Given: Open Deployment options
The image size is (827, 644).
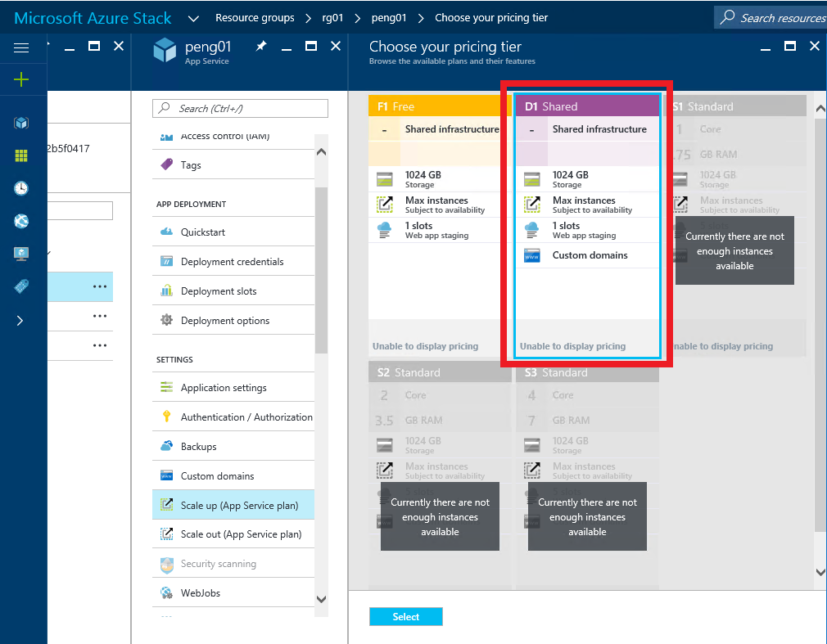Looking at the screenshot, I should click(233, 321).
